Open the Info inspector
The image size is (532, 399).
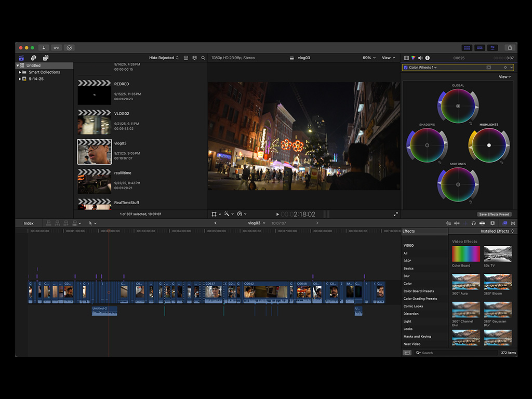[428, 58]
